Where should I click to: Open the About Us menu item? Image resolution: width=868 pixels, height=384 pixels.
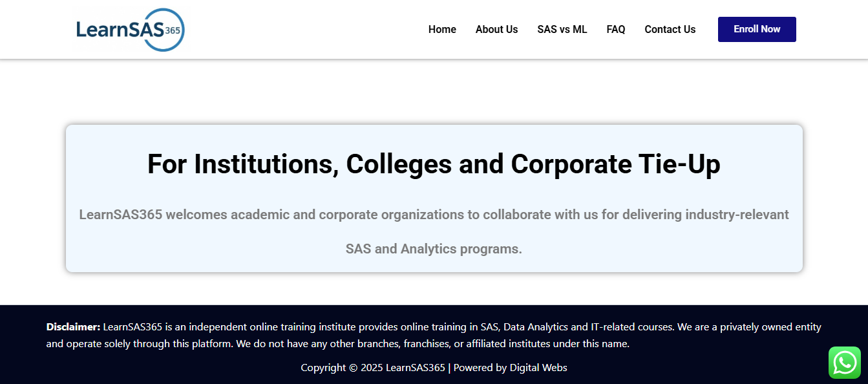coord(496,30)
